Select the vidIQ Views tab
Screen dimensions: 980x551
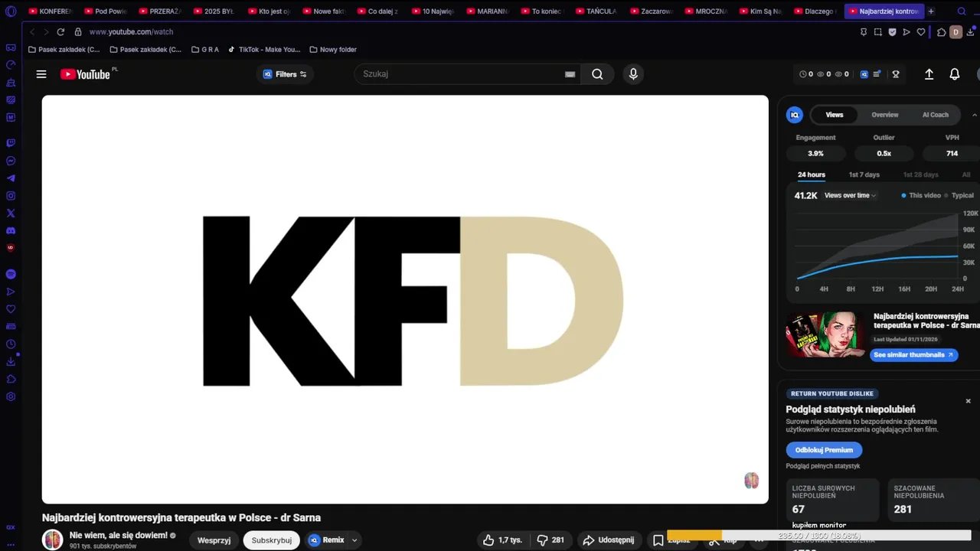tap(835, 115)
